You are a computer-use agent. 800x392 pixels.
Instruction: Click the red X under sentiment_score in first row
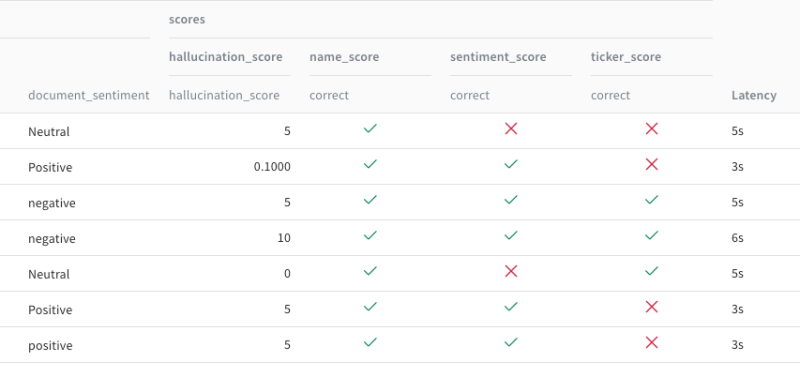coord(511,129)
